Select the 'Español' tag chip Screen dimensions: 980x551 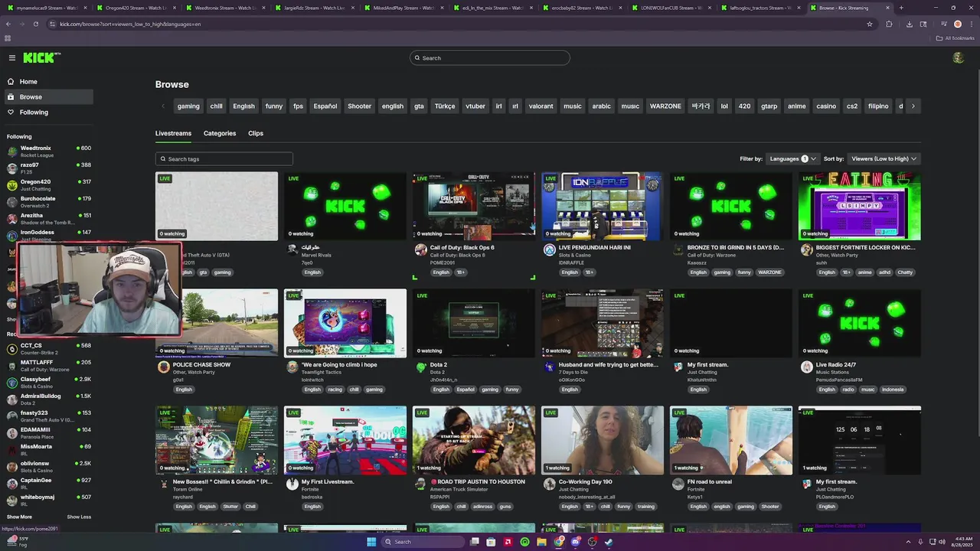coord(325,106)
